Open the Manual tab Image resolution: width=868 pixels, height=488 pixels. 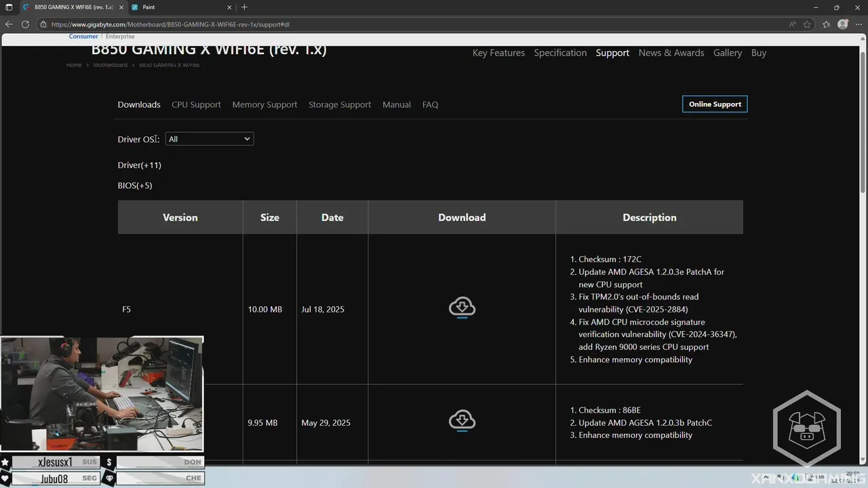[397, 104]
